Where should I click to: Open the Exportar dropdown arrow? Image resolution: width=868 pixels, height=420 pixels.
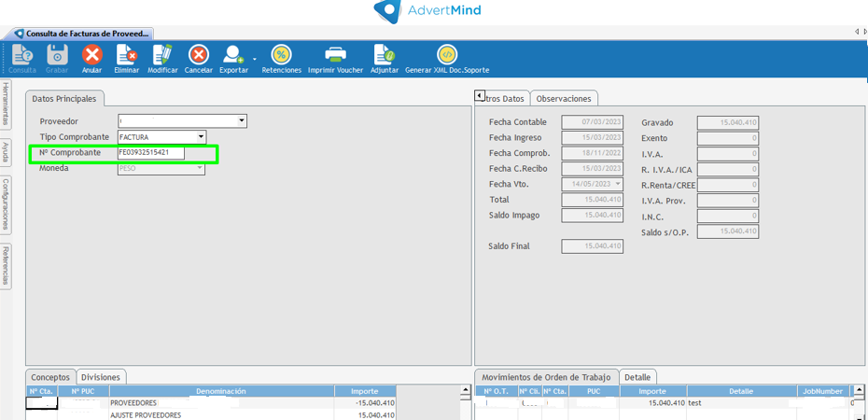click(x=255, y=58)
